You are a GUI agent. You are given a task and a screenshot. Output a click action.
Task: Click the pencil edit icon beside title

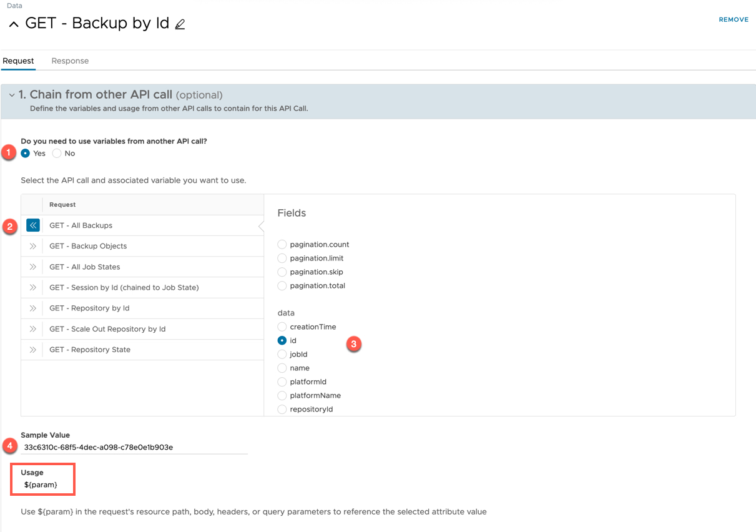[x=180, y=25]
